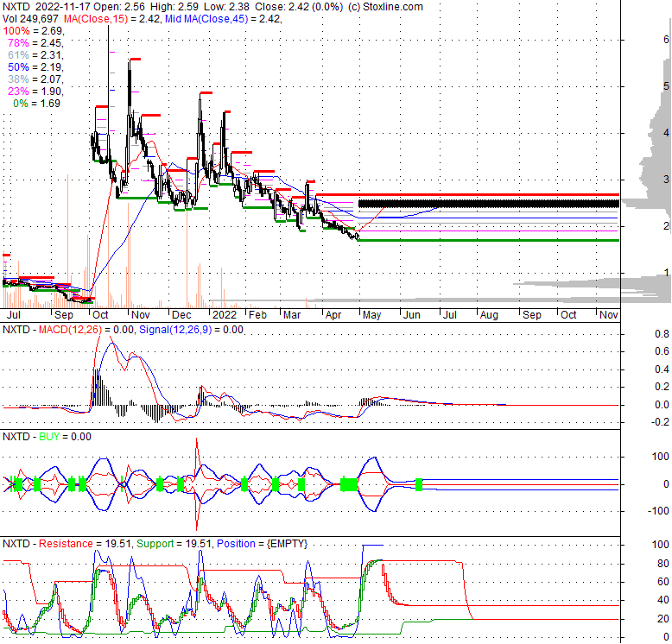This screenshot has width=672, height=644.
Task: Click the "38% = 2.07" Fibonacci level label
Action: tap(35, 79)
